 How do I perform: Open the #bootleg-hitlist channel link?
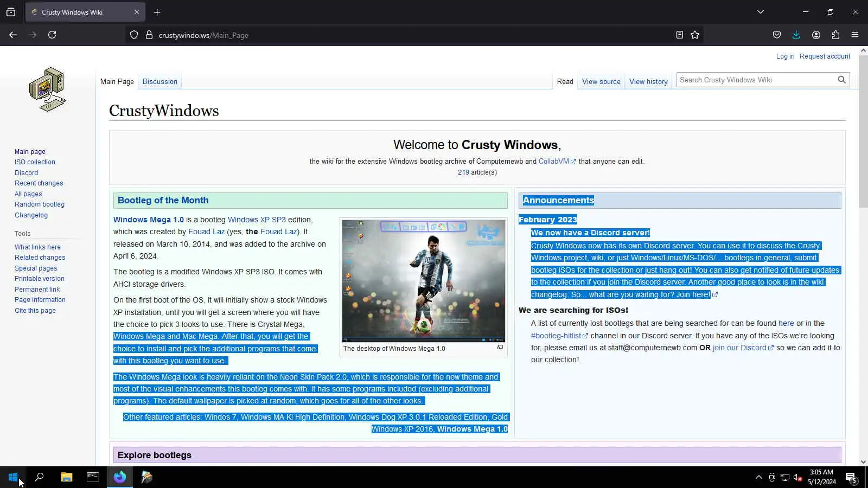[x=559, y=336]
